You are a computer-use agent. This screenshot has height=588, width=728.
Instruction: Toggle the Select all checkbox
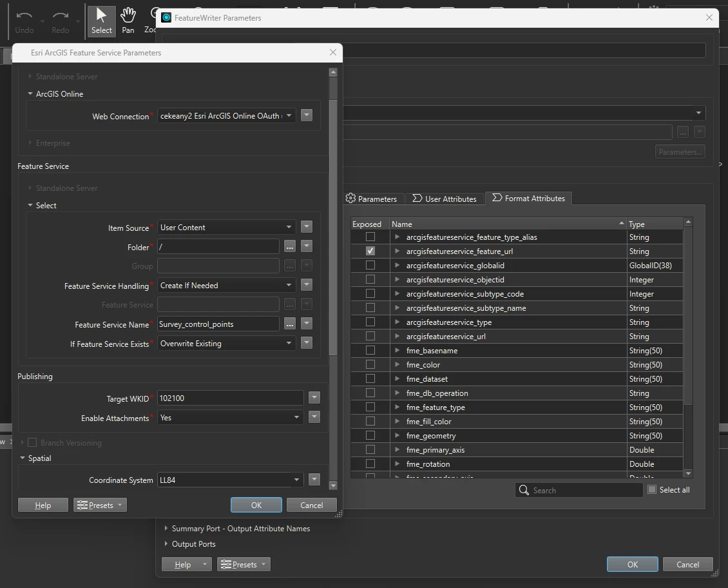click(652, 489)
